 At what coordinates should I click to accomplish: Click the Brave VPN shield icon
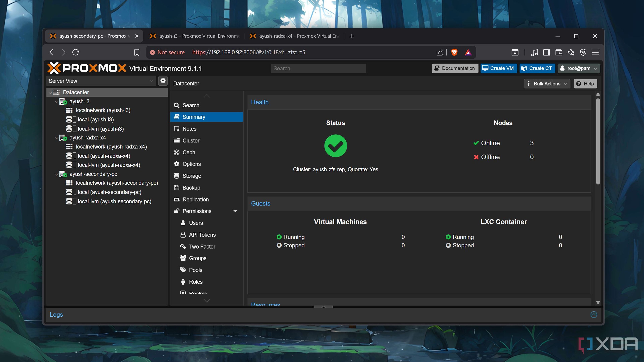click(583, 52)
